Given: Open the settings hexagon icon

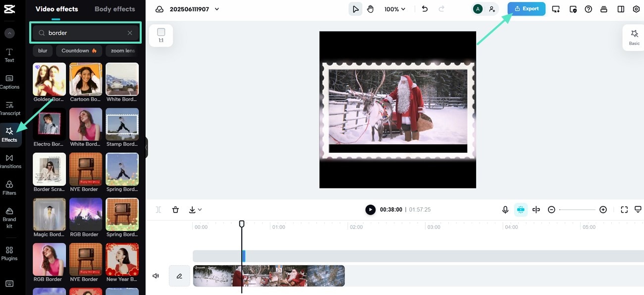Looking at the screenshot, I should [x=637, y=9].
